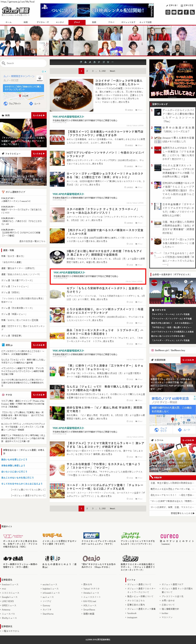Screen dimensions: 196x644
Task: Click もっとみる in the フォトレビュー section
Action: [x=39, y=154]
